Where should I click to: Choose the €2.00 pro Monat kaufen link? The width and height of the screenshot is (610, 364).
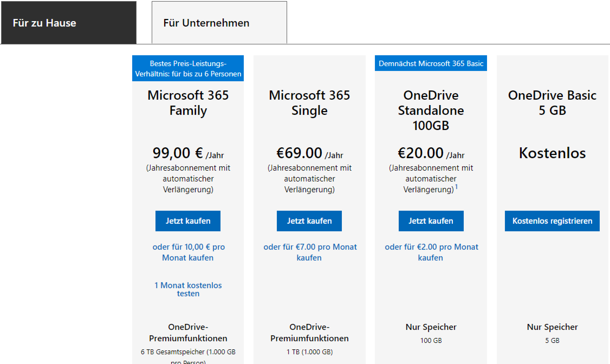(x=431, y=252)
